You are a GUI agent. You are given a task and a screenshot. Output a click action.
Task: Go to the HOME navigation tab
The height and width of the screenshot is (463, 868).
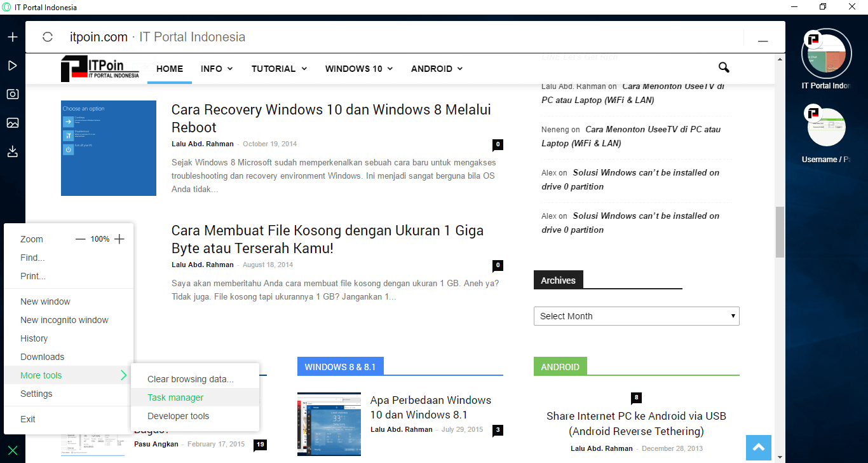click(x=170, y=69)
